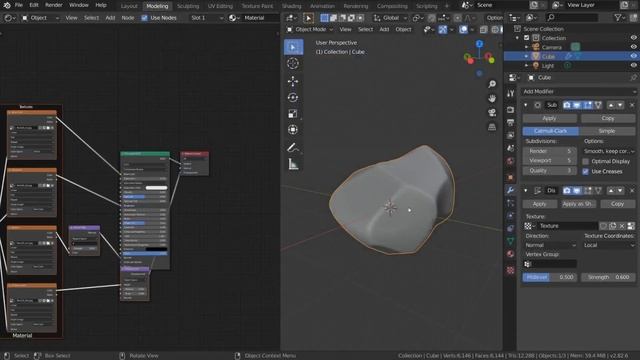Image resolution: width=640 pixels, height=360 pixels.
Task: Click the pan view hand icon
Action: 492,98
